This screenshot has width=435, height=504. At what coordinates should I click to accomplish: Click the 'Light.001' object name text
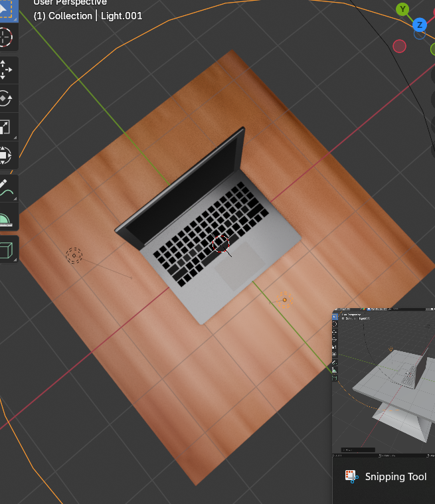(122, 16)
